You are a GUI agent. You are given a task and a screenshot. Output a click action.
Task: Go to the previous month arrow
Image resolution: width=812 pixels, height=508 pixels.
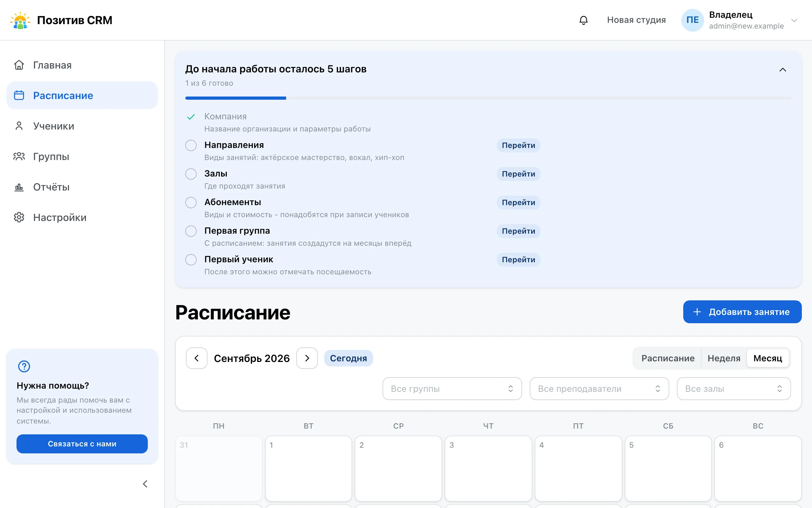(x=197, y=358)
